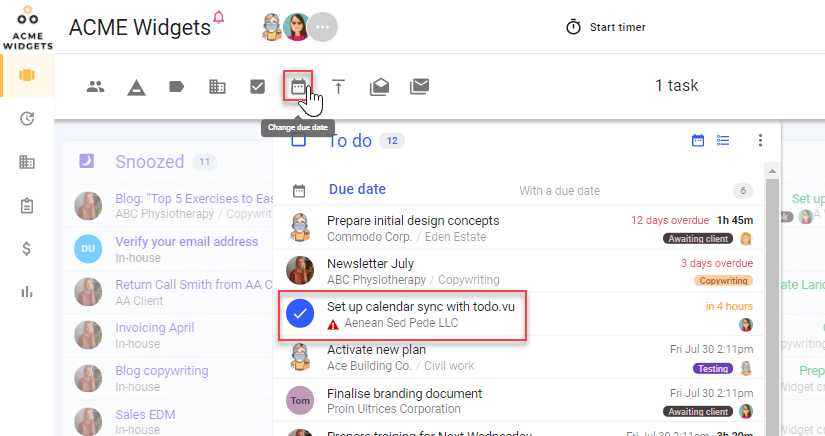
Task: Click the Start timer stopwatch icon
Action: click(x=573, y=27)
